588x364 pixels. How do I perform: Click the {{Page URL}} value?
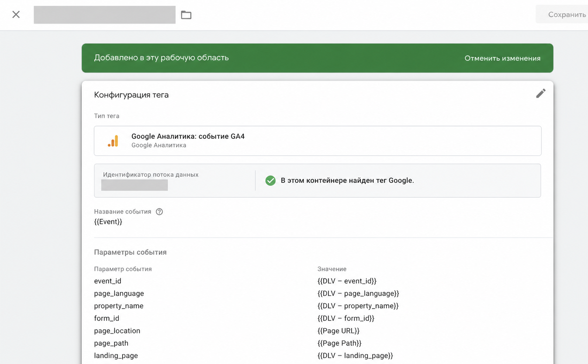338,331
